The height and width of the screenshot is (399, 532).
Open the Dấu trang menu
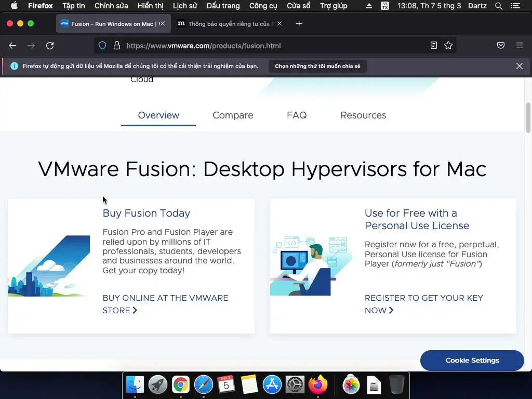coord(223,6)
